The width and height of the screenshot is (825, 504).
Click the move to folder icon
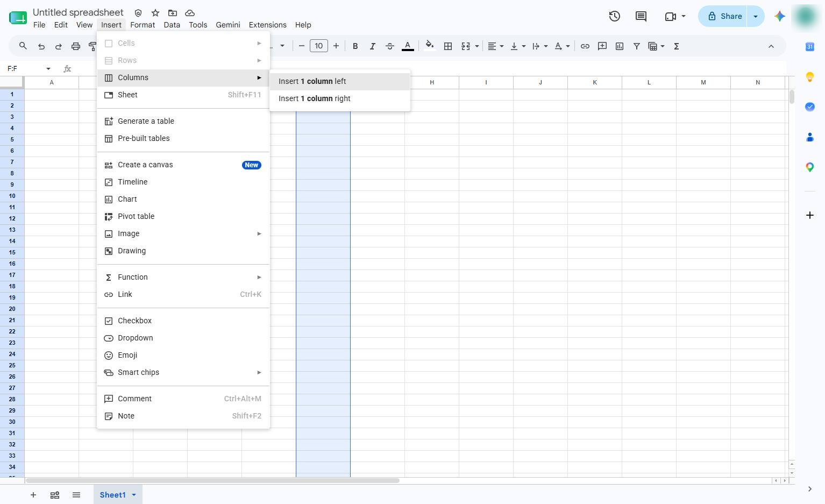pos(173,12)
